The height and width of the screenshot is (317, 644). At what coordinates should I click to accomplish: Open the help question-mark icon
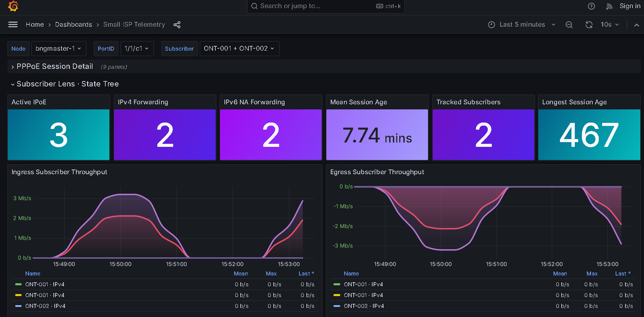[591, 6]
